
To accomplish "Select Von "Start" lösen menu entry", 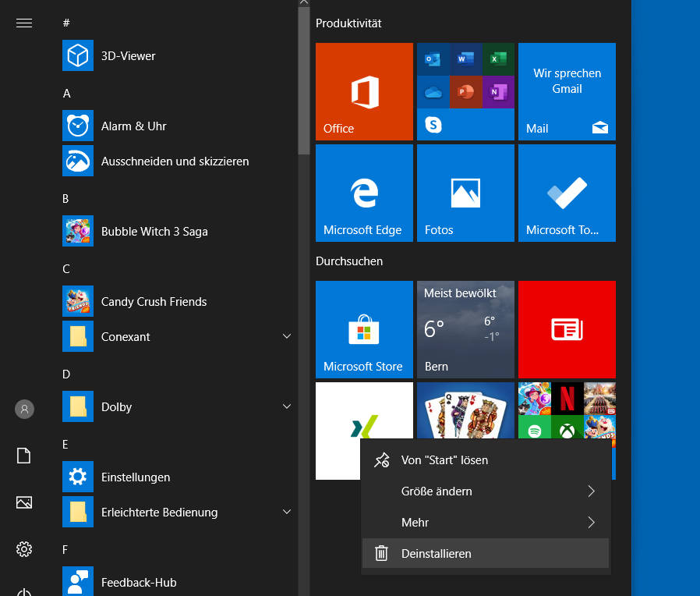I will [x=486, y=459].
